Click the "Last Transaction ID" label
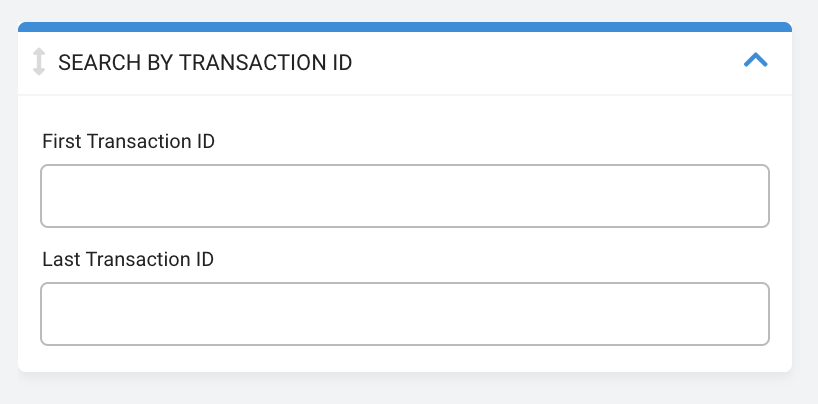818x404 pixels. (128, 259)
